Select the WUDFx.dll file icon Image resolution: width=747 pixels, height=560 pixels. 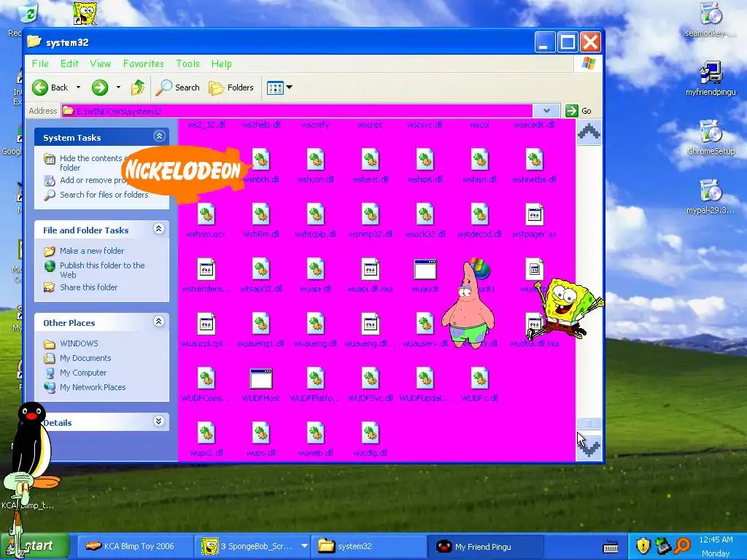[480, 378]
